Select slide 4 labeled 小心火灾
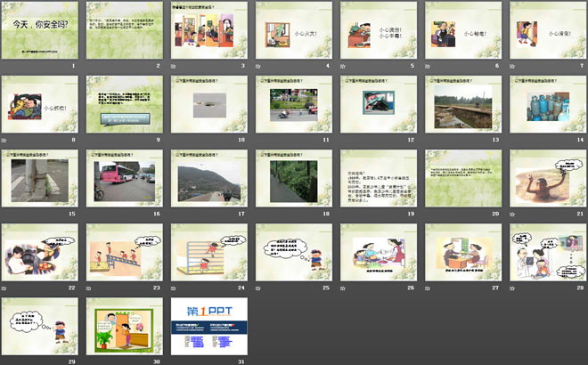 tap(294, 30)
